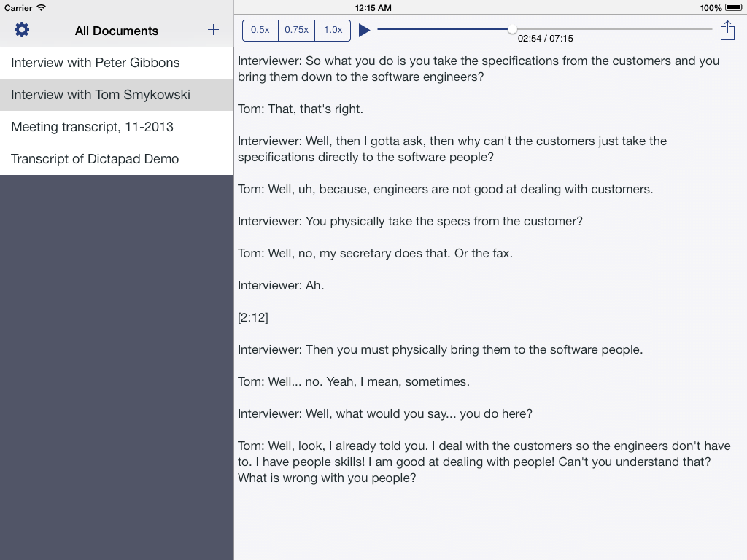Open Transcript of Dictapad Demo
Viewport: 747px width, 560px height.
click(117, 158)
